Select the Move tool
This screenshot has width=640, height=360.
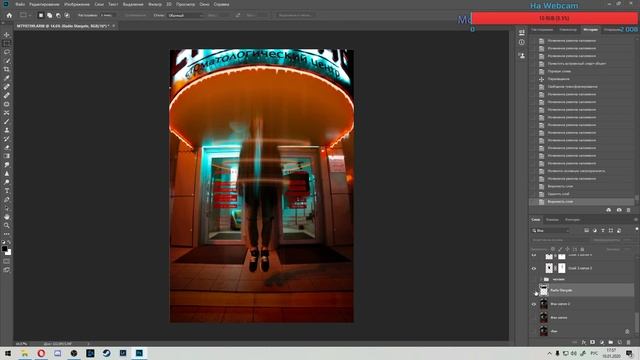pos(7,35)
